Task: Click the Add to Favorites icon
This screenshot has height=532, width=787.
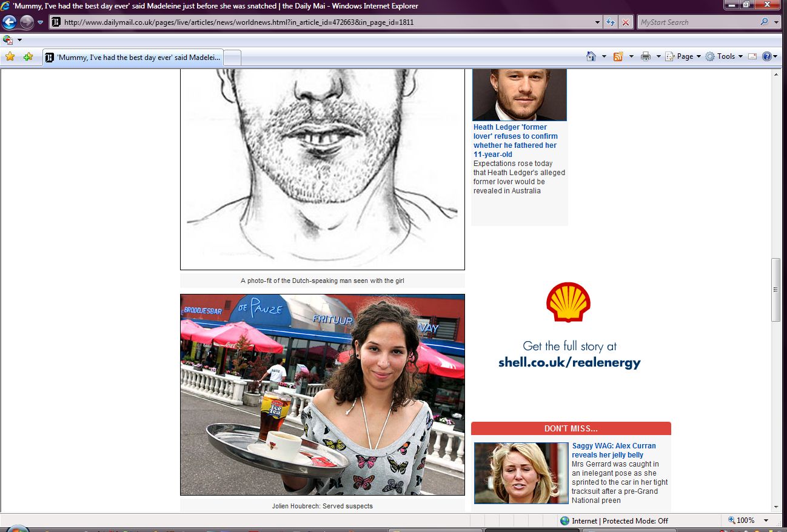Action: (x=28, y=56)
